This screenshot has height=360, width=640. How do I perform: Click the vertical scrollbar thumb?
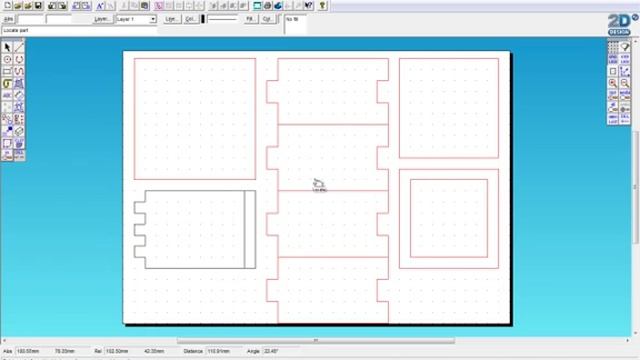tap(636, 188)
